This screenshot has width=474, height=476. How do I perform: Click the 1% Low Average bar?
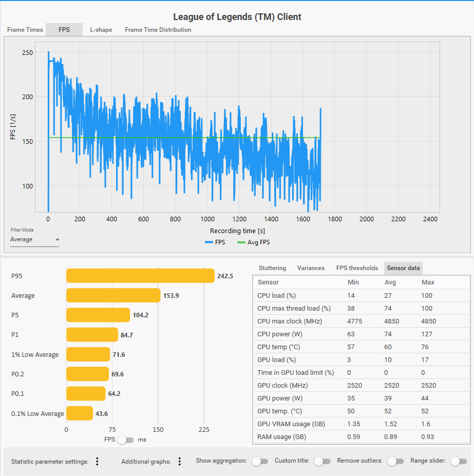88,354
